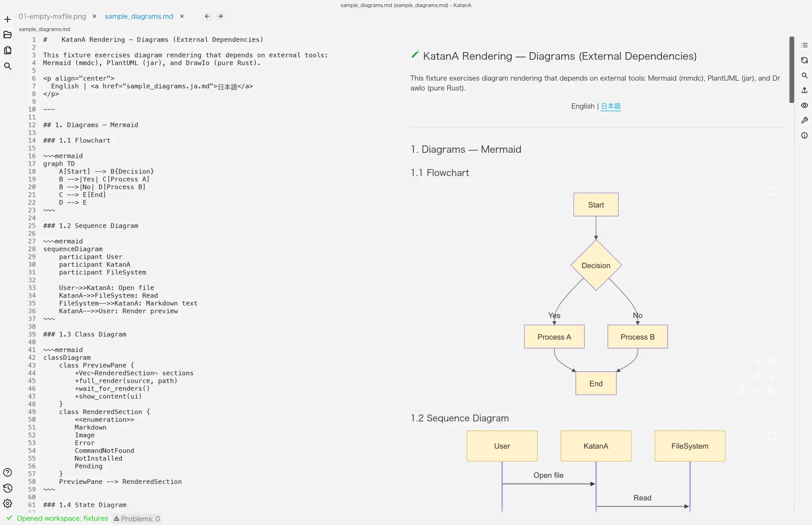Click the preview title 'KatanA Rendering — Diagrams'
Image resolution: width=812 pixels, height=525 pixels.
(x=560, y=56)
